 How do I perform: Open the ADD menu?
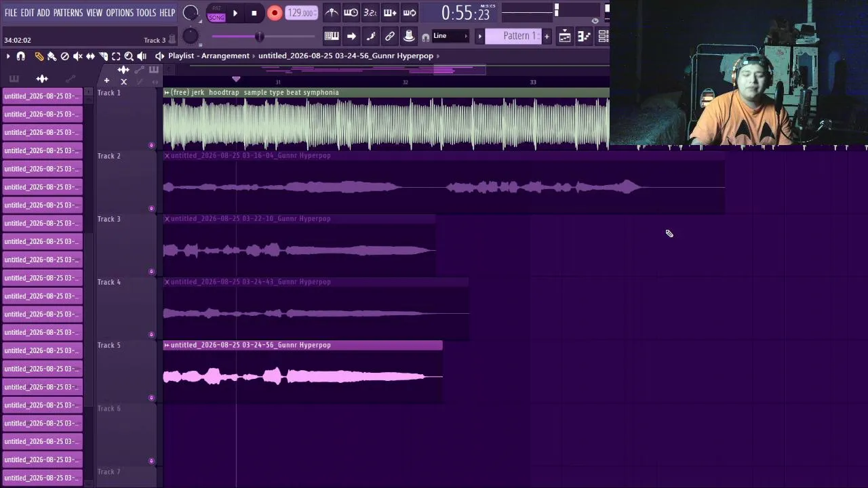click(x=43, y=13)
